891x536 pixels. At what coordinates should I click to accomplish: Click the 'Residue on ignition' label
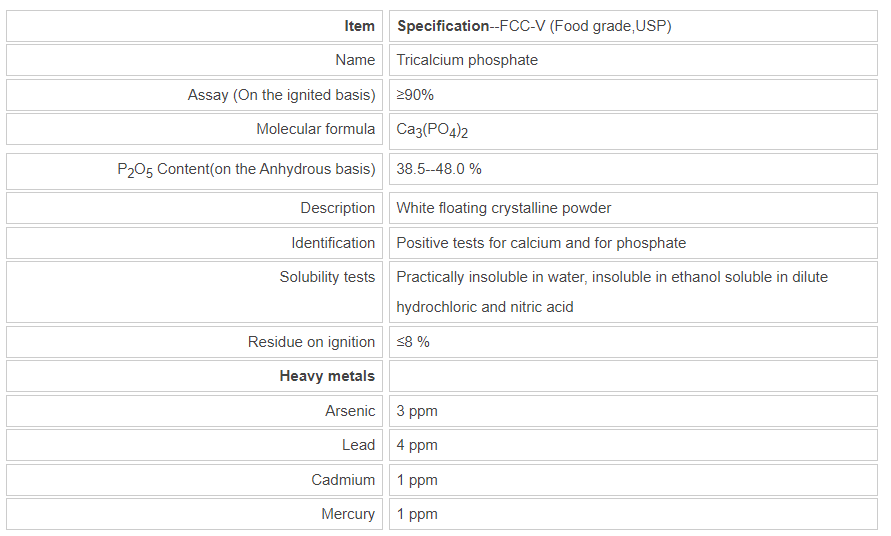(x=311, y=342)
